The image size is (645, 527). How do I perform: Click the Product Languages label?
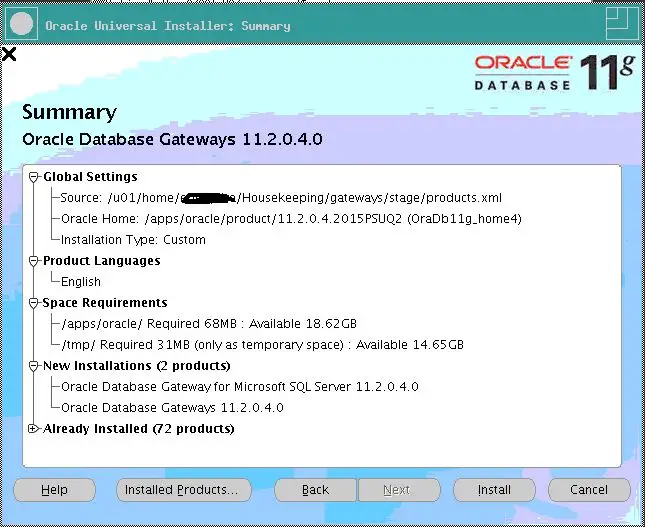click(102, 261)
